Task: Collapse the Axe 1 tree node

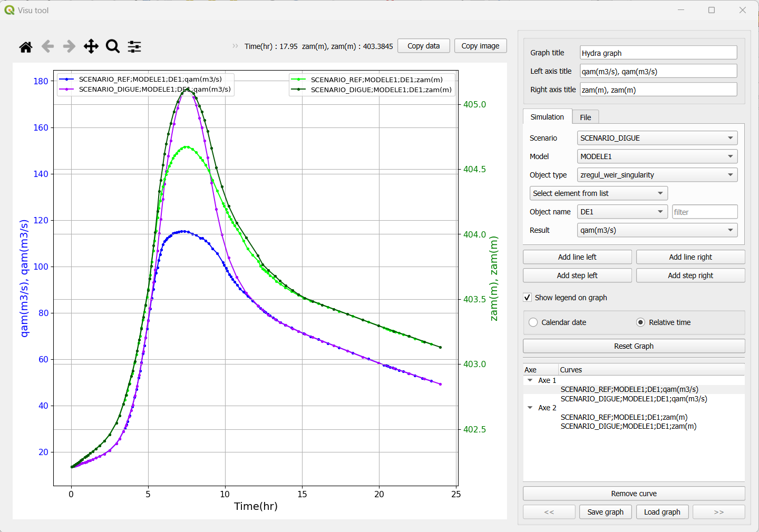Action: [x=530, y=380]
